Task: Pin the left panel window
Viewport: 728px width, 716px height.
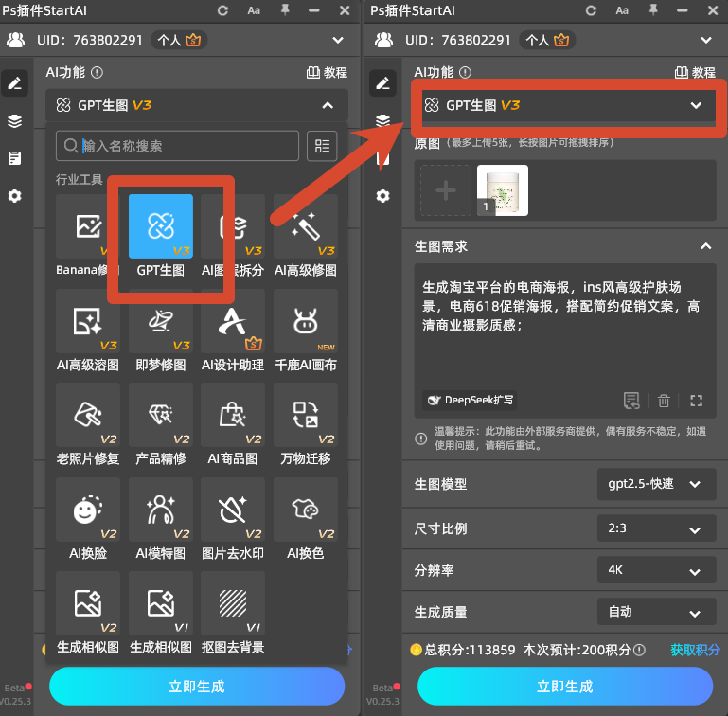Action: (x=285, y=10)
